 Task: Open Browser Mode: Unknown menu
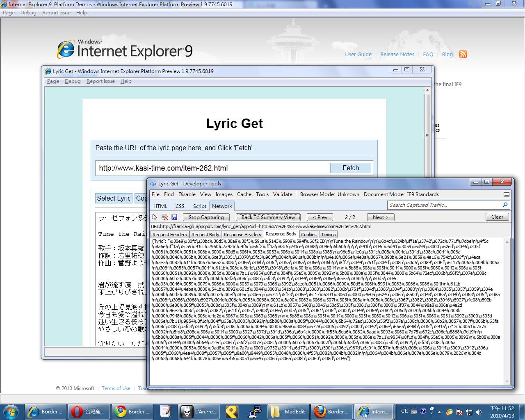point(329,194)
